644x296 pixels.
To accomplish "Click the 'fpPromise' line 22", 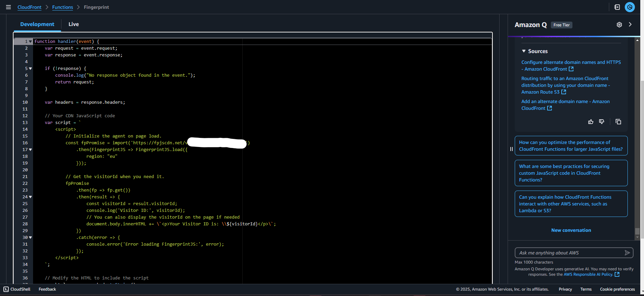I will 77,183.
